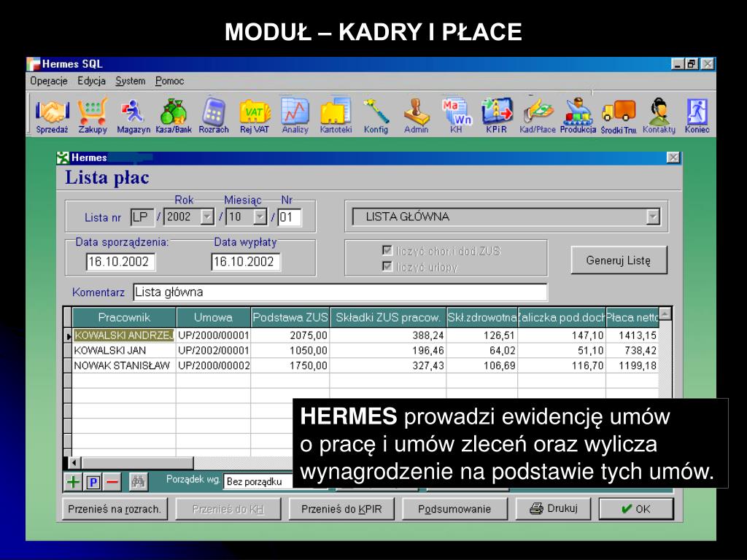Confirm with the OK button
747x560 pixels.
click(x=636, y=509)
